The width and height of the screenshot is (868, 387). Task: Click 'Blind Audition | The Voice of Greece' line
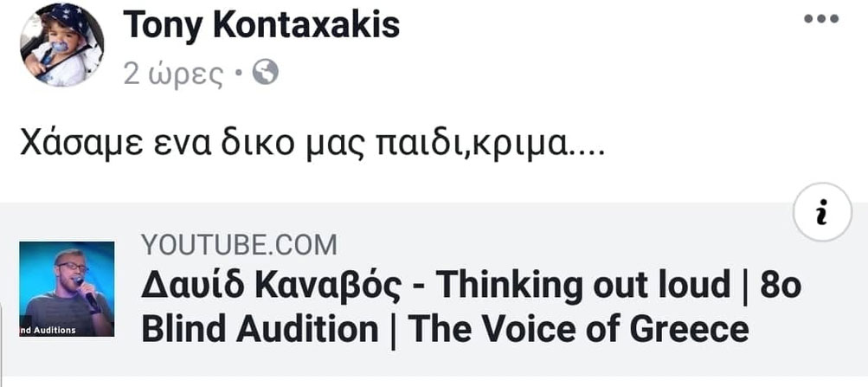(444, 329)
